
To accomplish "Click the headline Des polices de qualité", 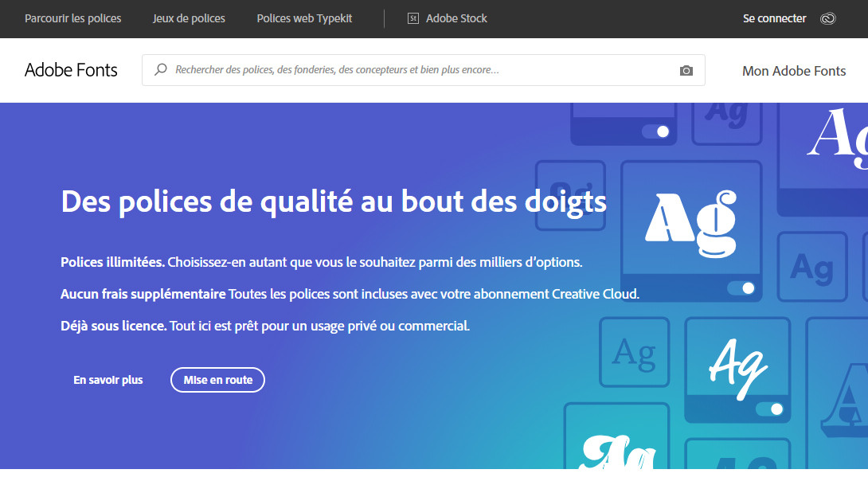I will tap(333, 201).
